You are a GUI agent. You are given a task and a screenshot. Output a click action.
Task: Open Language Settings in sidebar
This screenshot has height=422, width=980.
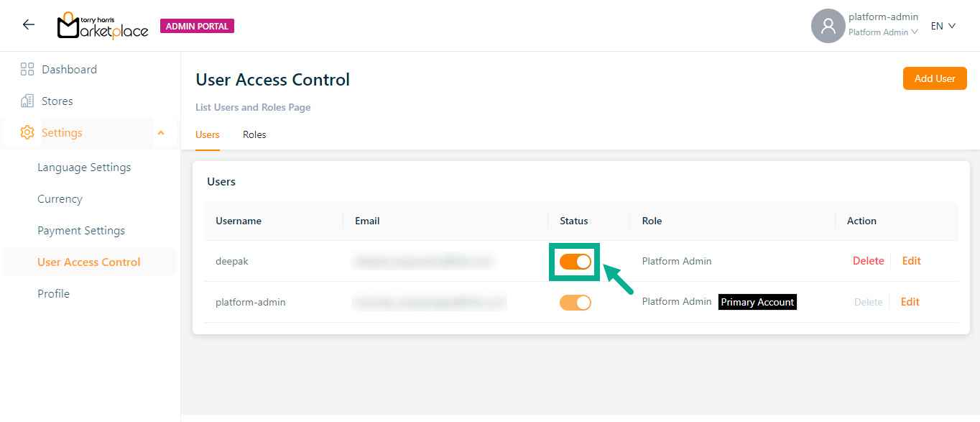point(84,168)
